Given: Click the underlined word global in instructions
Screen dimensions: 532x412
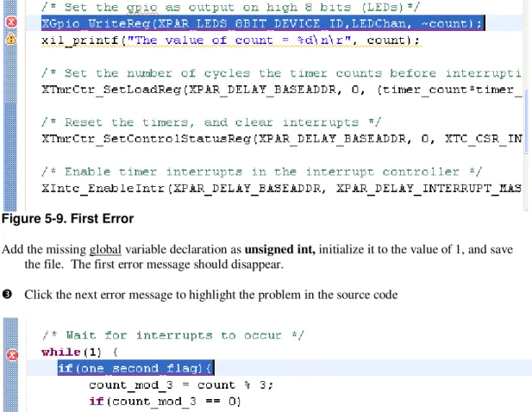Looking at the screenshot, I should 105,249.
